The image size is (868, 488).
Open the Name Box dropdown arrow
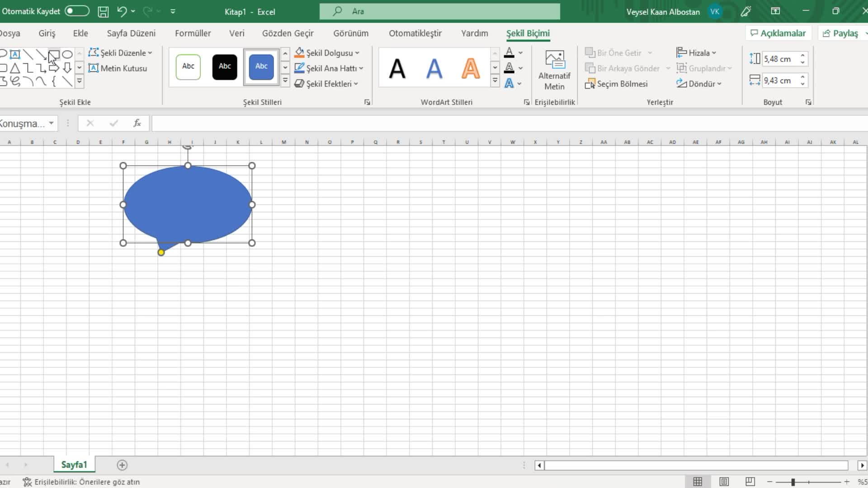(x=52, y=123)
